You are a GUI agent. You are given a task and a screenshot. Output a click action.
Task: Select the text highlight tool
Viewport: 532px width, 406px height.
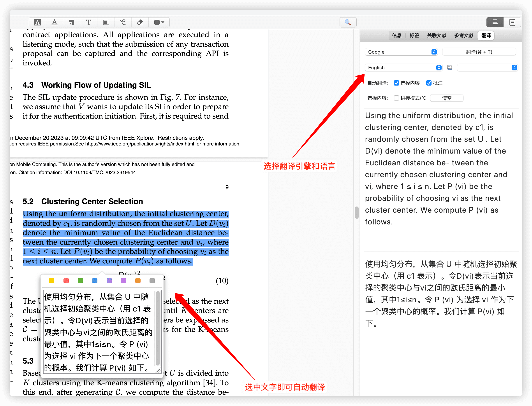coord(37,23)
